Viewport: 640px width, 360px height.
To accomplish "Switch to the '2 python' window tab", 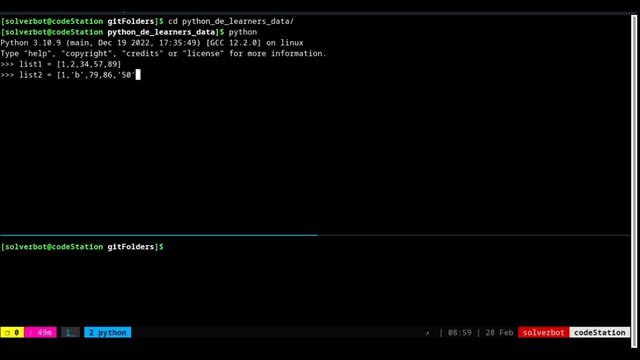I will [x=108, y=333].
